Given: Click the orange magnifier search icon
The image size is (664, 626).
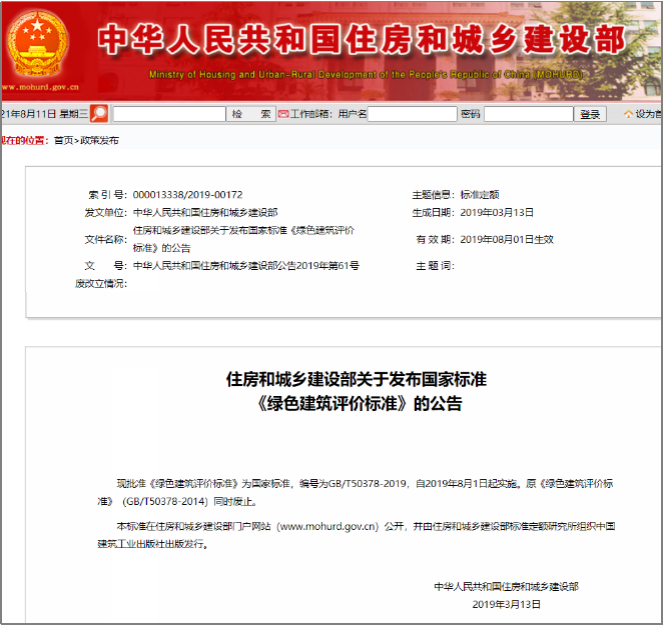Looking at the screenshot, I should tap(99, 114).
